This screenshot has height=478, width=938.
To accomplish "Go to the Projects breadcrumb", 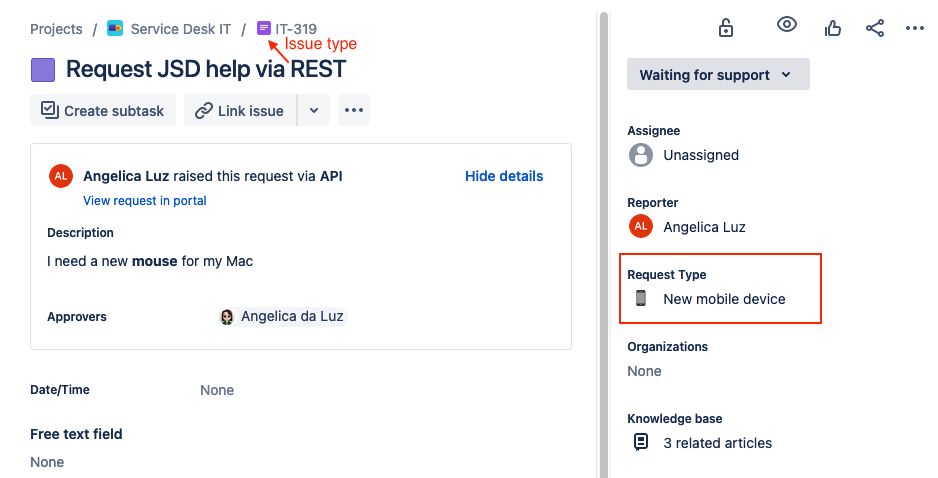I will click(56, 29).
